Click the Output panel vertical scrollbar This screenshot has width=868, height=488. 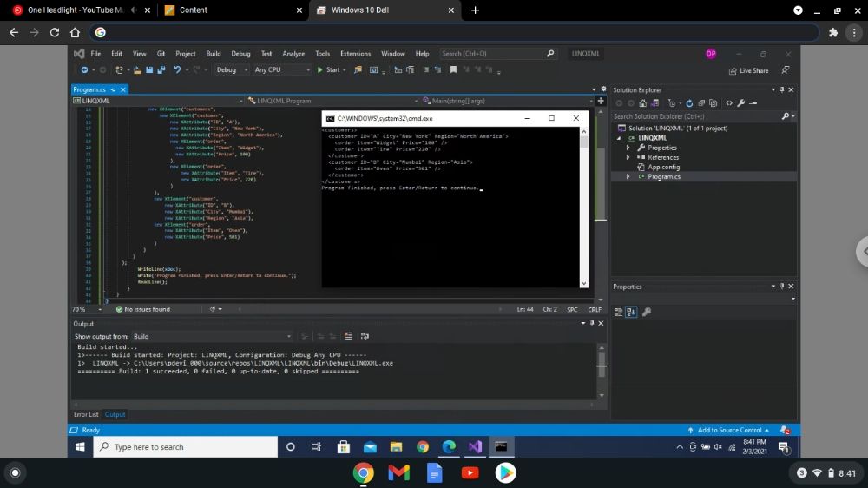point(602,371)
